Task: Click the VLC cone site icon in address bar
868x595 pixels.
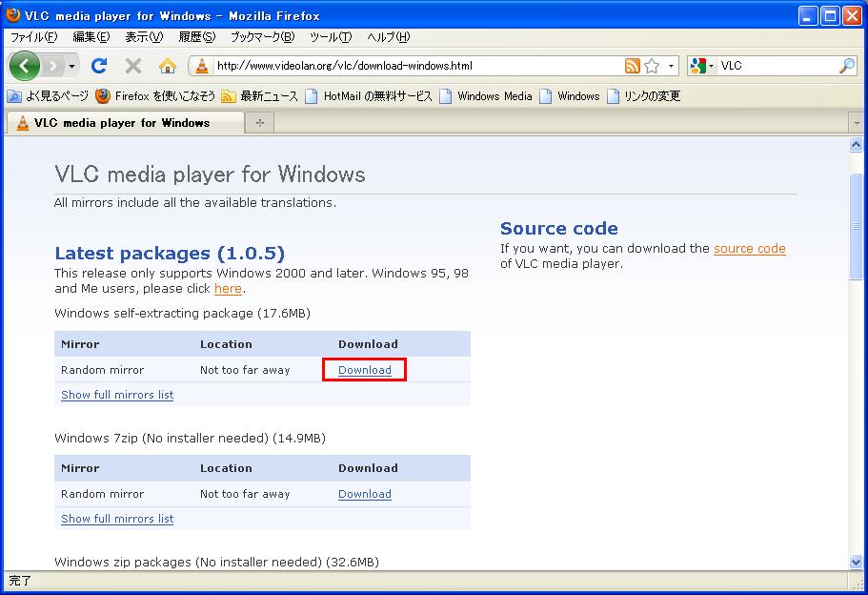Action: point(202,66)
